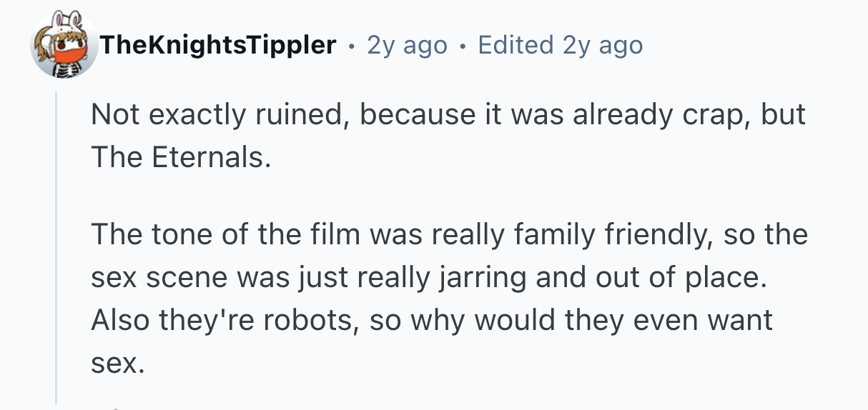The width and height of the screenshot is (868, 410).
Task: Click the word "Also" starting the last sentence
Action: (119, 319)
